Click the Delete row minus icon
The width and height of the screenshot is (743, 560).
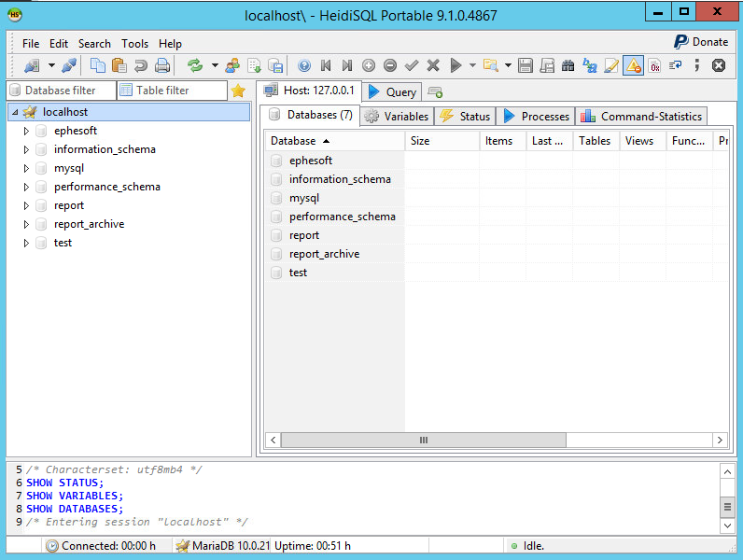point(390,65)
